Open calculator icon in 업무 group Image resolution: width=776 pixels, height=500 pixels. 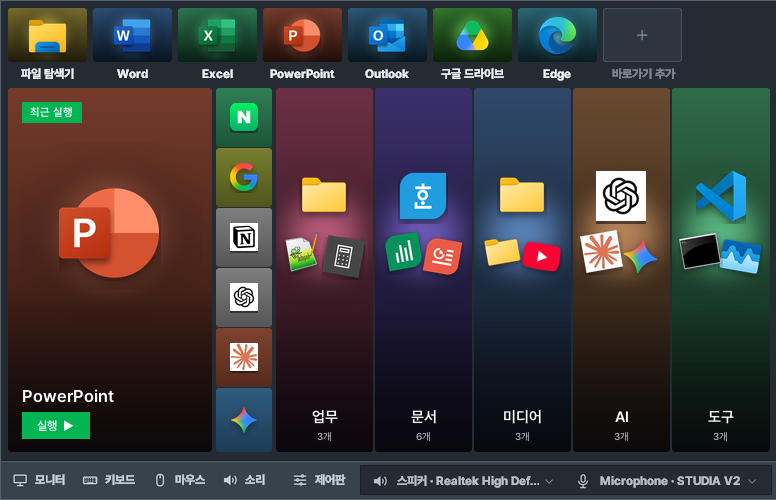coord(343,256)
